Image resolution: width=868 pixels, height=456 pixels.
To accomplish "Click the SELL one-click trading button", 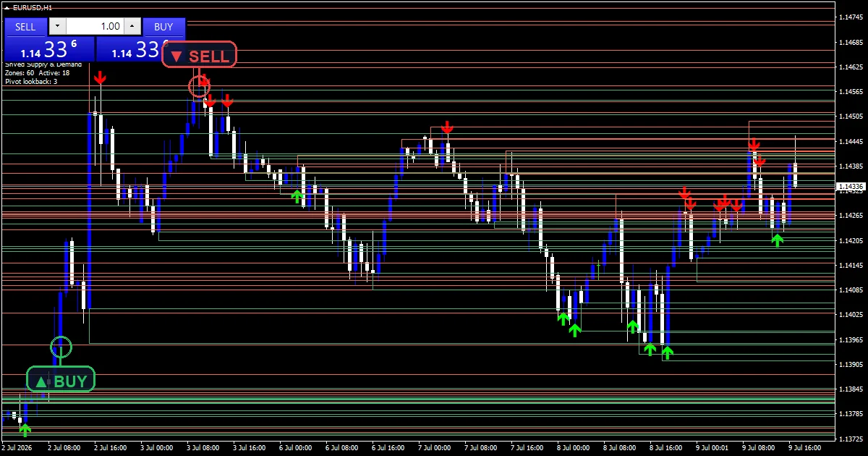I will [25, 27].
